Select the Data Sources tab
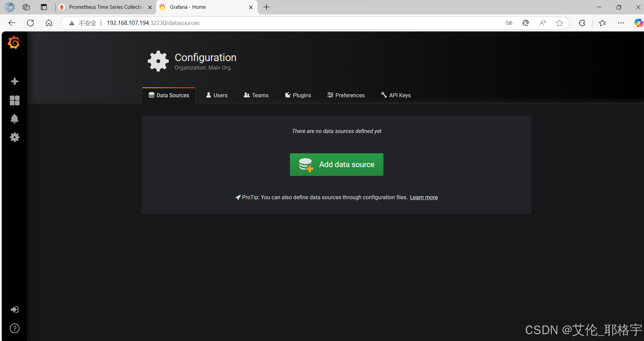Image resolution: width=644 pixels, height=341 pixels. coord(169,96)
